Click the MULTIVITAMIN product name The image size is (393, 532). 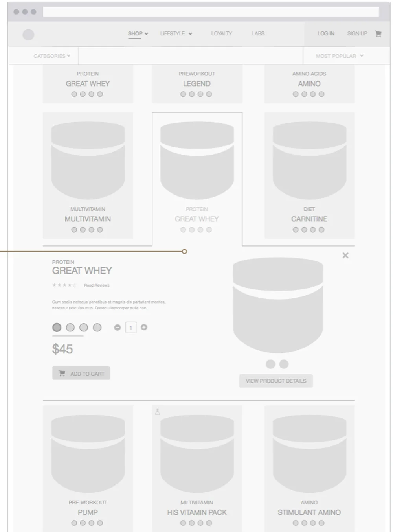click(88, 219)
